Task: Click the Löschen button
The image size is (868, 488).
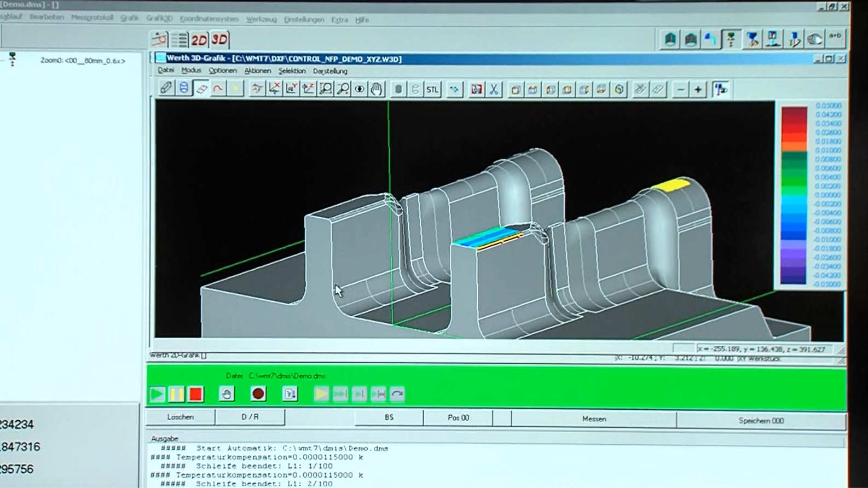Action: pos(180,417)
